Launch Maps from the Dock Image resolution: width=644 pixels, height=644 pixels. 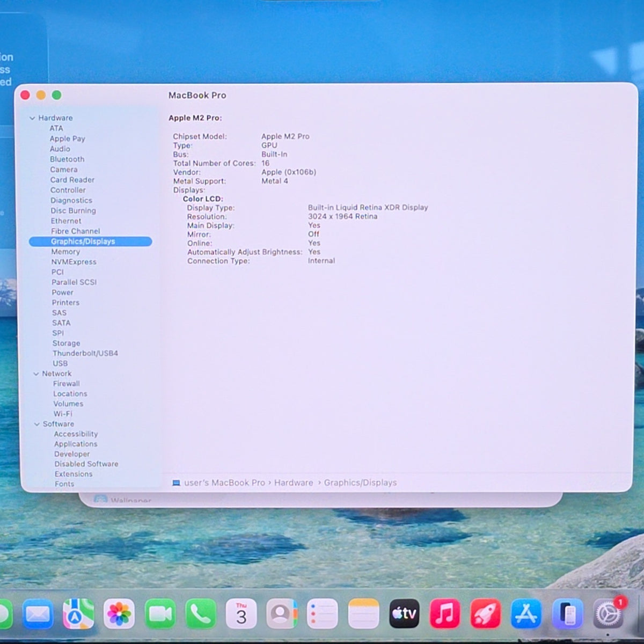tap(78, 614)
